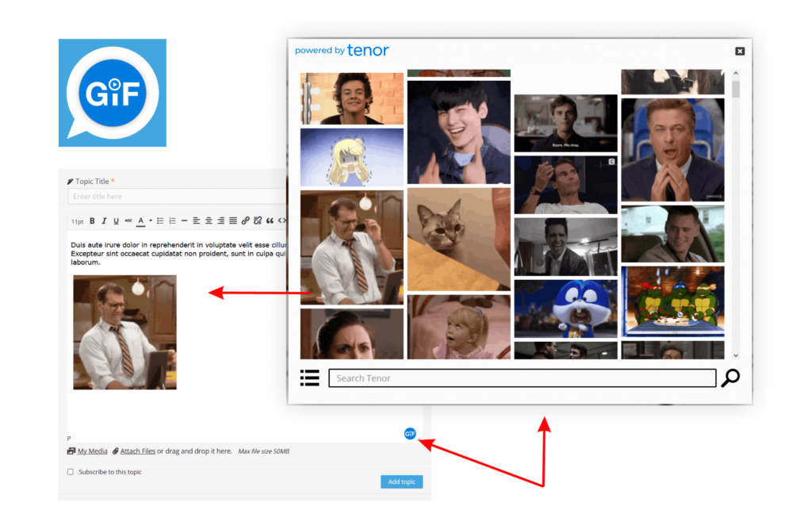Apply strikethrough to the text
Screen dimensions: 812x514
128,221
